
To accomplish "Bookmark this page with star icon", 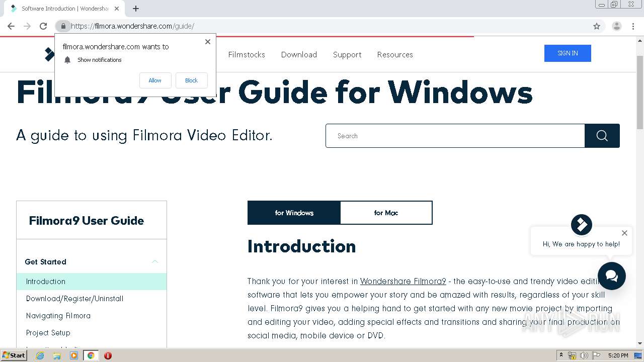I will pyautogui.click(x=597, y=26).
